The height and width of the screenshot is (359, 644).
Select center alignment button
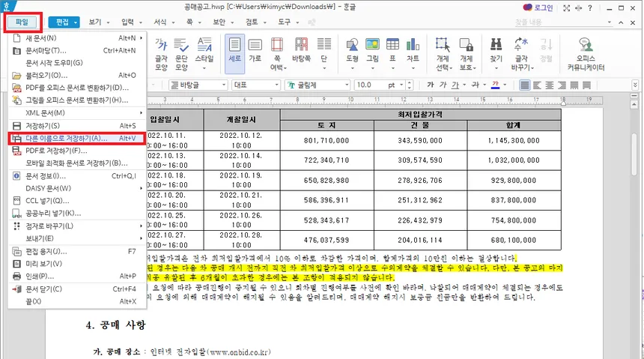pyautogui.click(x=550, y=85)
